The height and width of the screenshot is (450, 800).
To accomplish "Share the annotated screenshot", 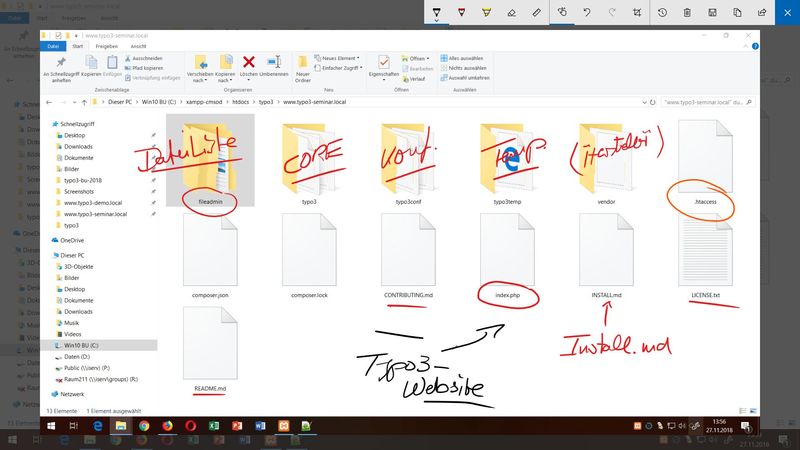I will click(x=763, y=12).
